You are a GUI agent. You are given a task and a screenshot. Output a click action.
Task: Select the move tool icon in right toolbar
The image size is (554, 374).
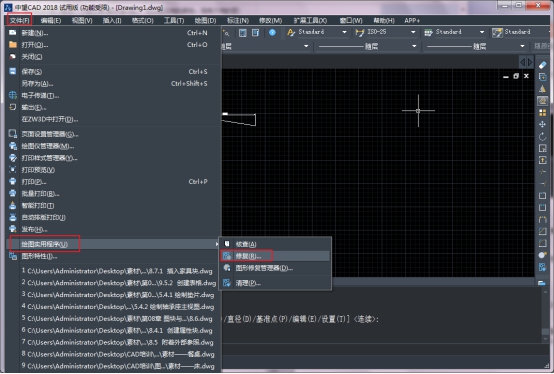click(542, 124)
